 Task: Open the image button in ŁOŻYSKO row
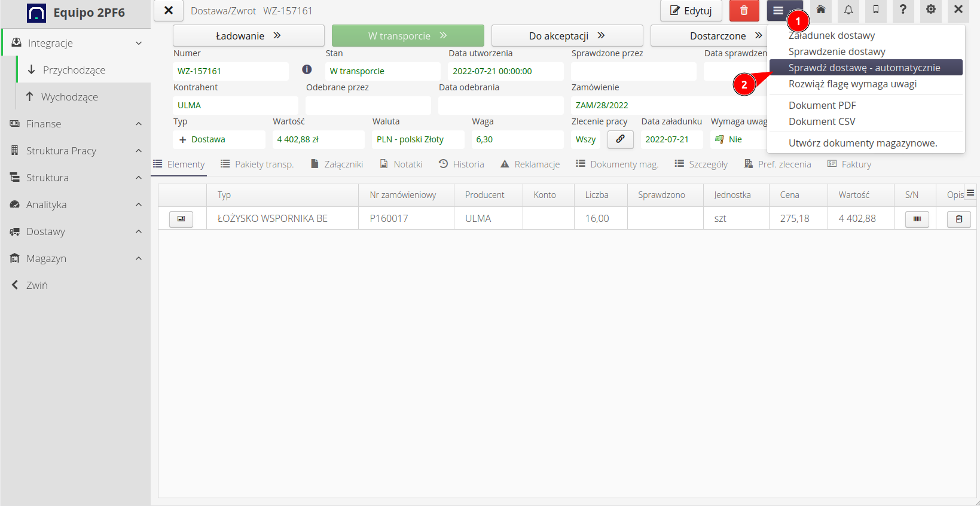click(x=181, y=219)
